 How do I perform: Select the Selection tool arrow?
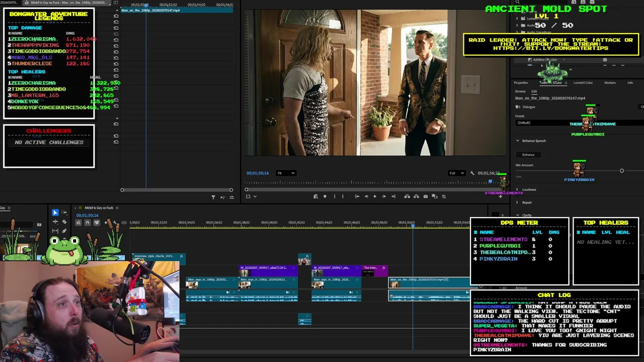pyautogui.click(x=55, y=213)
